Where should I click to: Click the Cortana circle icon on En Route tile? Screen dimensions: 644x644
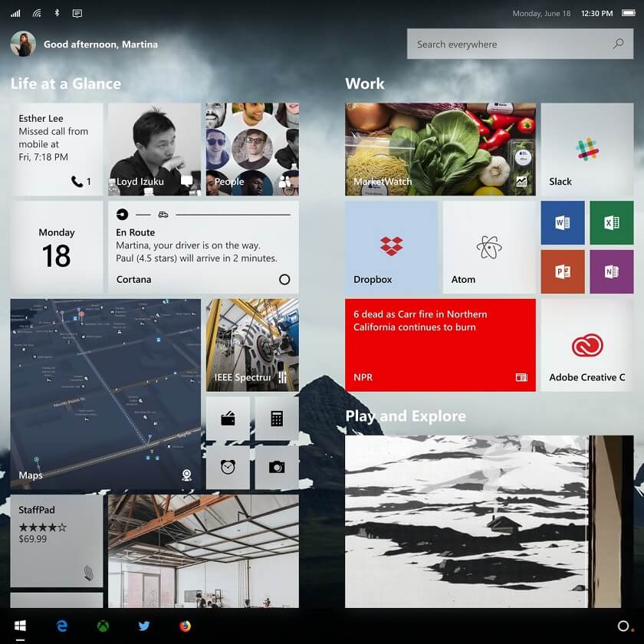coord(284,279)
